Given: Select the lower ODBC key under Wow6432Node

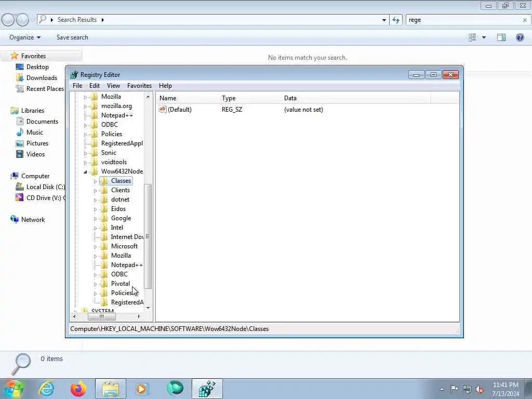Looking at the screenshot, I should point(119,274).
